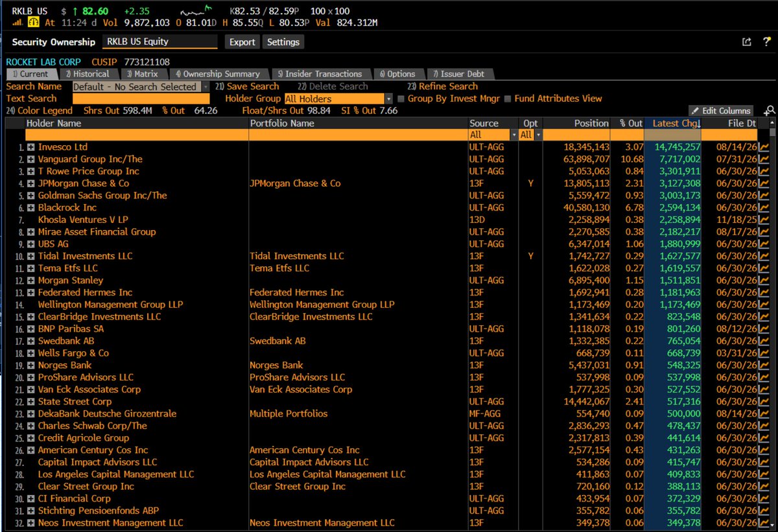Sort by the File Dt column header
Image resolution: width=778 pixels, height=532 pixels.
point(731,123)
